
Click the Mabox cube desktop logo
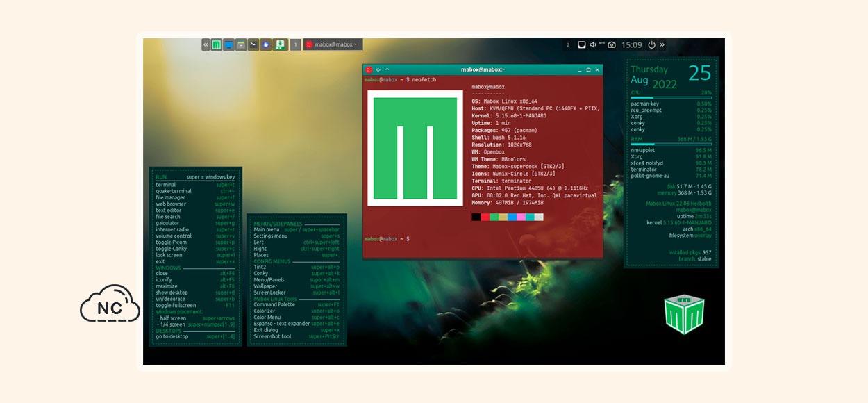pos(684,314)
